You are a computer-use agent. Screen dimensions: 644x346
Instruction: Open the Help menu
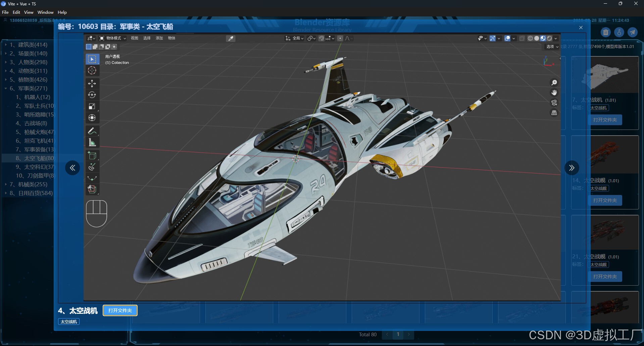[x=62, y=12]
